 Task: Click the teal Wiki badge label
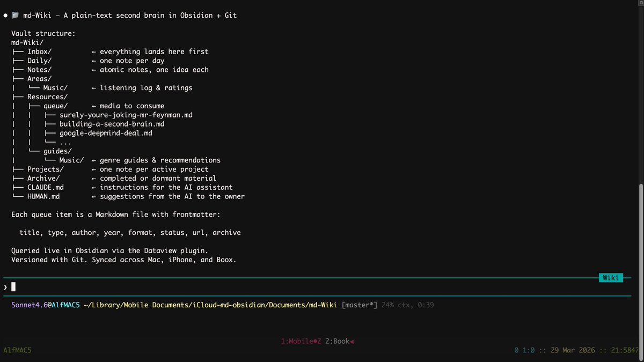[611, 277]
